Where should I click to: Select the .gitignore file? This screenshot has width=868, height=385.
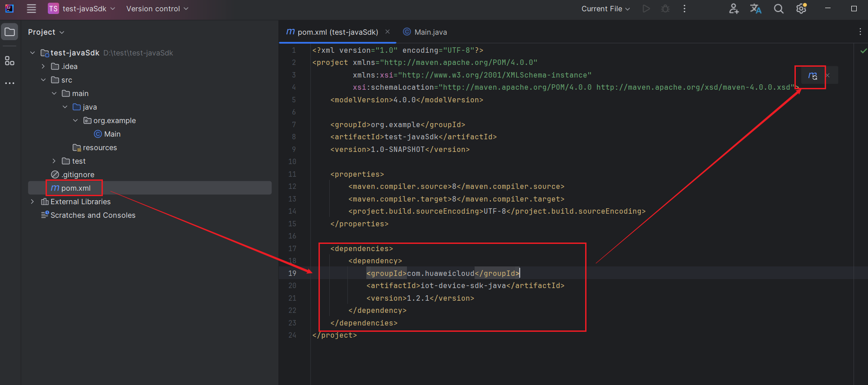point(73,174)
